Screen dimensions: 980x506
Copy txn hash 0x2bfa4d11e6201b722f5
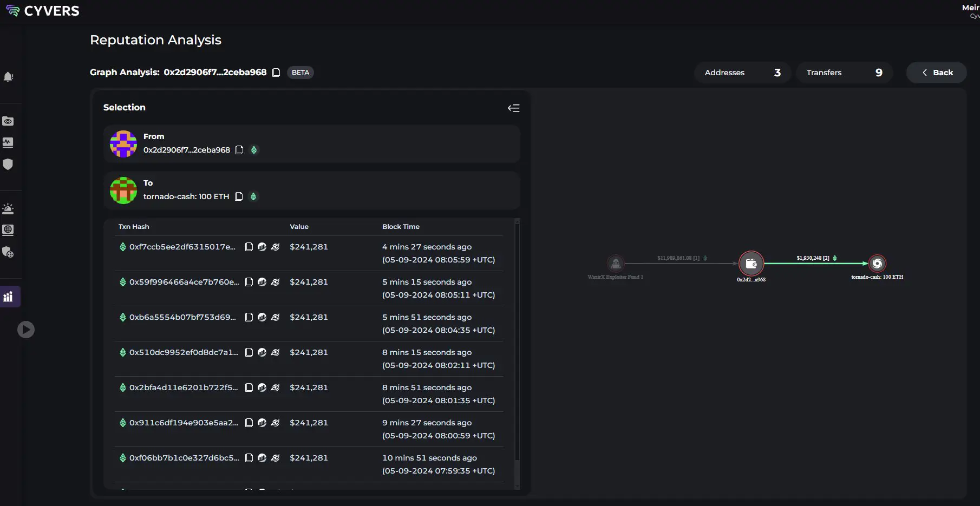tap(249, 387)
